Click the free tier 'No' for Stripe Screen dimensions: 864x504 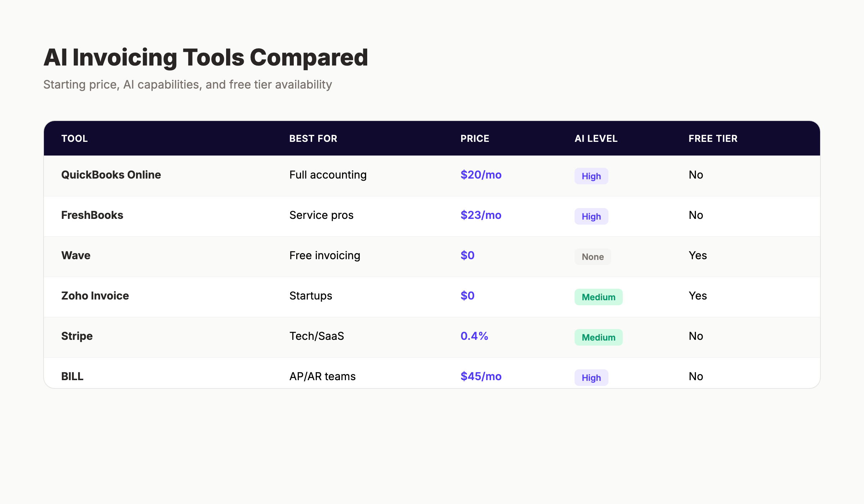696,336
